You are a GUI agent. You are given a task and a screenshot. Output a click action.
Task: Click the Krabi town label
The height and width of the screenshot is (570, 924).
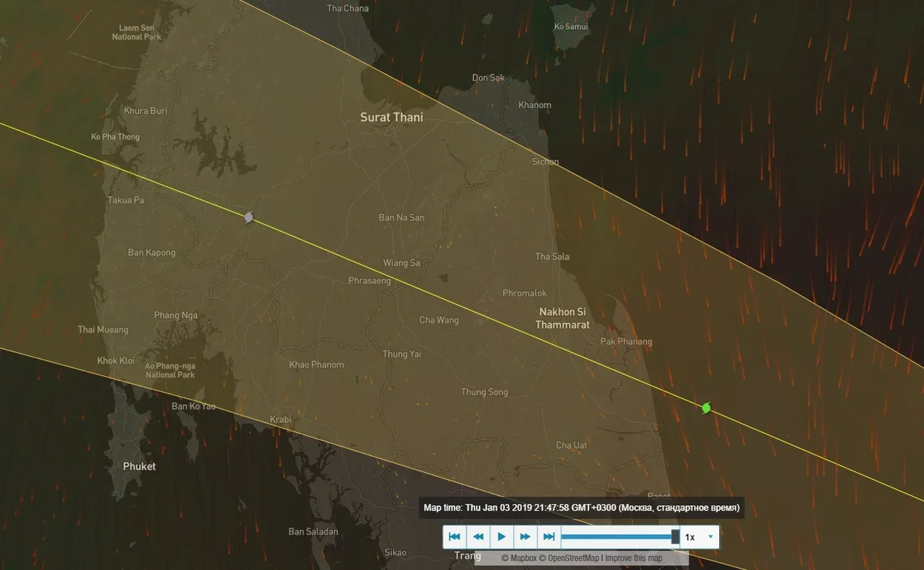pyautogui.click(x=280, y=420)
